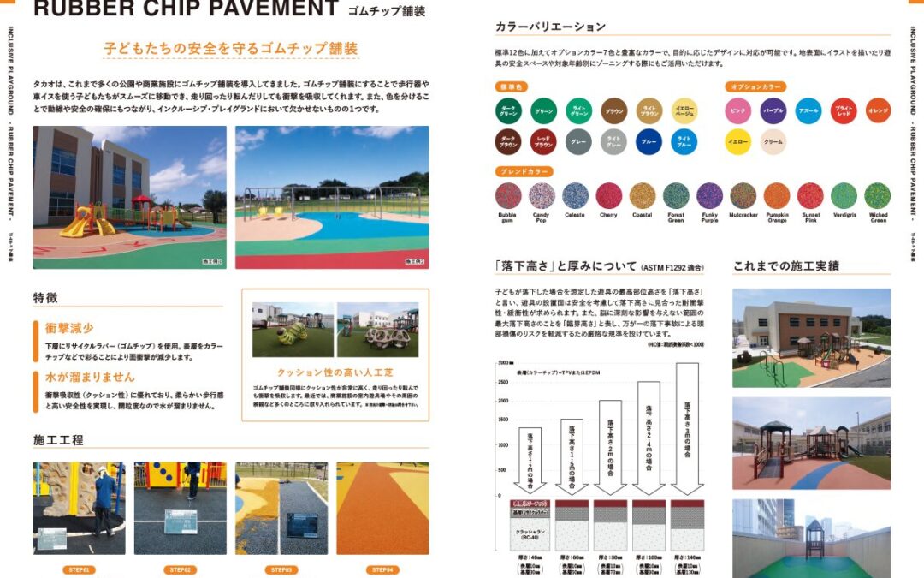Select the Azure option color circle
This screenshot has width=924, height=578.
[x=808, y=110]
